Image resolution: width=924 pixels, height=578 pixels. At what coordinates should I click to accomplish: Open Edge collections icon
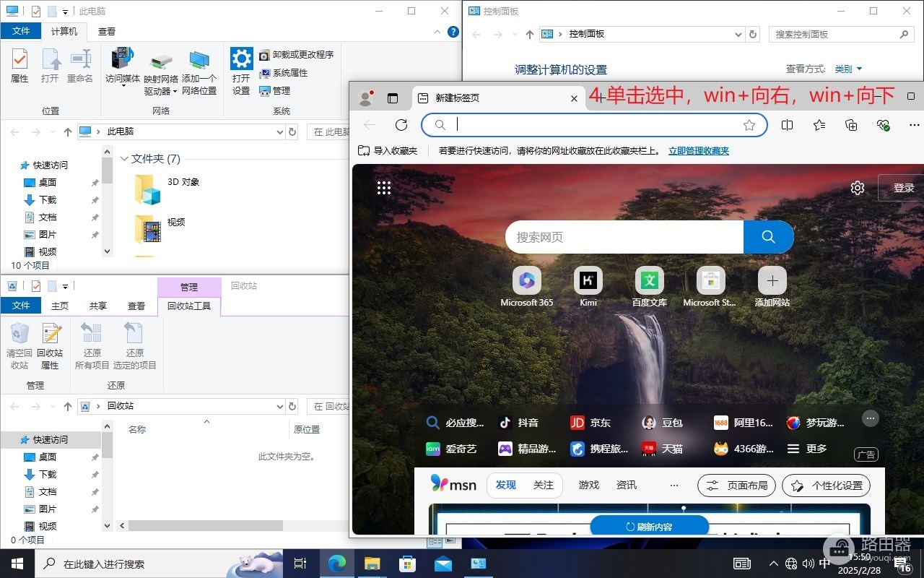pyautogui.click(x=851, y=125)
